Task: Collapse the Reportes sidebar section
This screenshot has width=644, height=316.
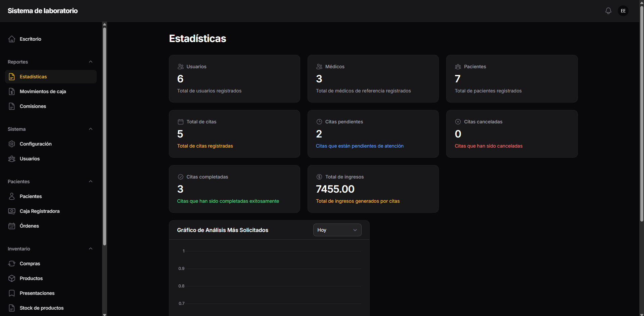Action: (x=90, y=62)
